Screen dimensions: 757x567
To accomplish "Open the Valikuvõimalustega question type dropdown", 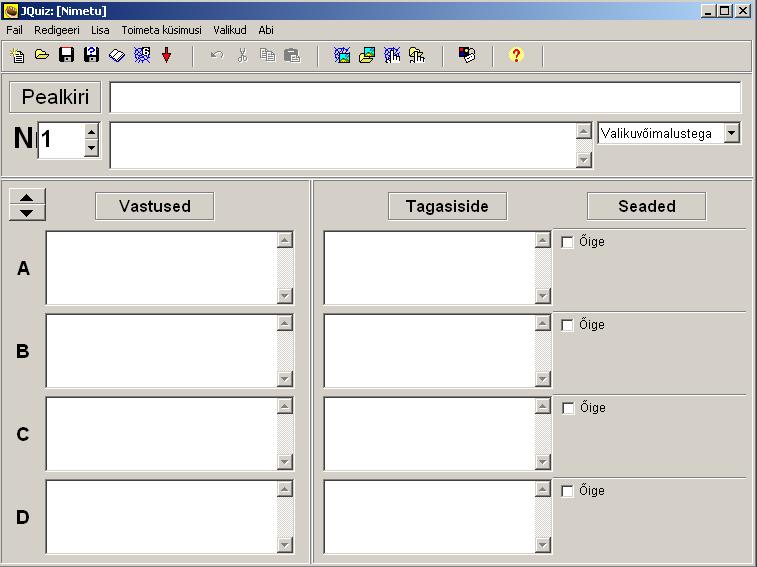I will (x=731, y=133).
